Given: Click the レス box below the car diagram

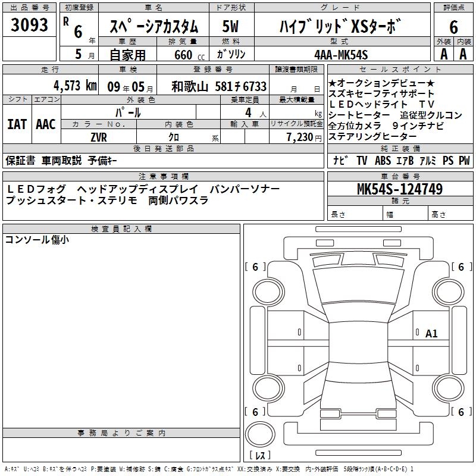Looking at the screenshot, I should (259, 456).
